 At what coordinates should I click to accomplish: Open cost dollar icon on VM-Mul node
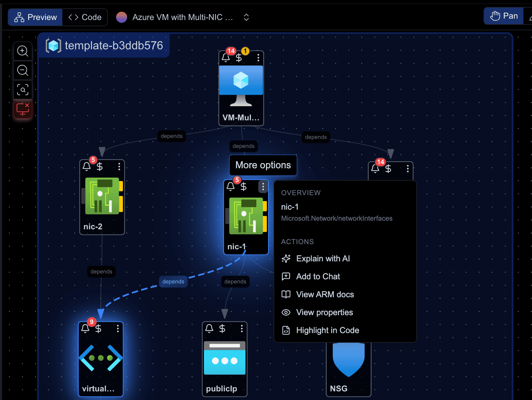tap(239, 58)
